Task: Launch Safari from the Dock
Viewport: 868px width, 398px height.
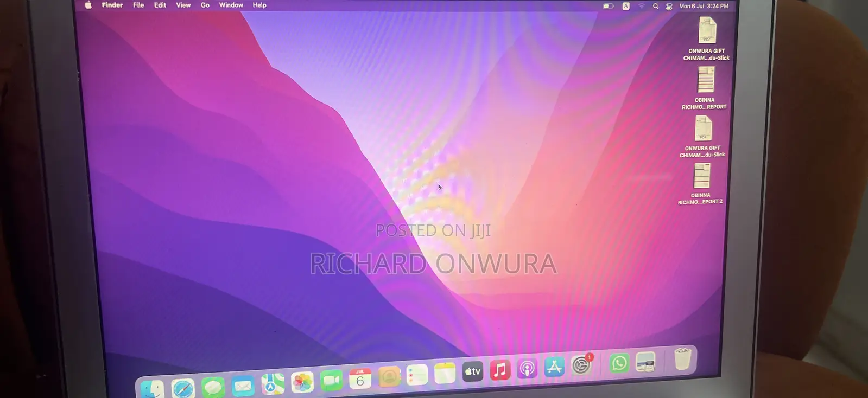Action: point(183,388)
